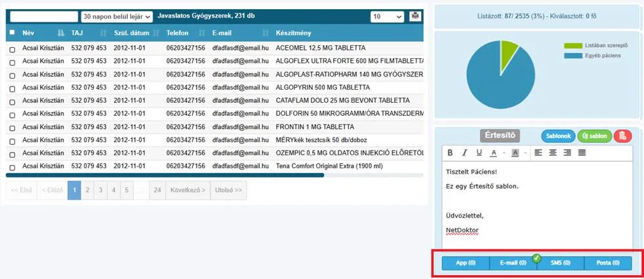644x279 pixels.
Task: Click the text background color icon
Action: 515,153
